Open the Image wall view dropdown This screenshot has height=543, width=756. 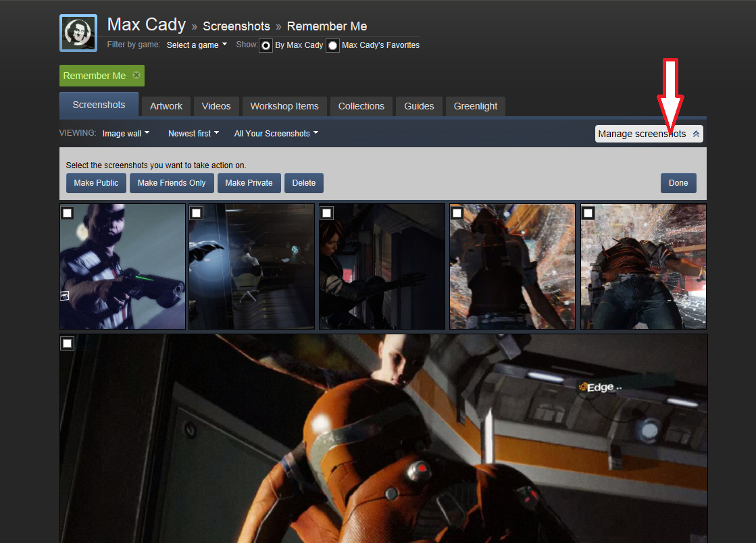(126, 134)
